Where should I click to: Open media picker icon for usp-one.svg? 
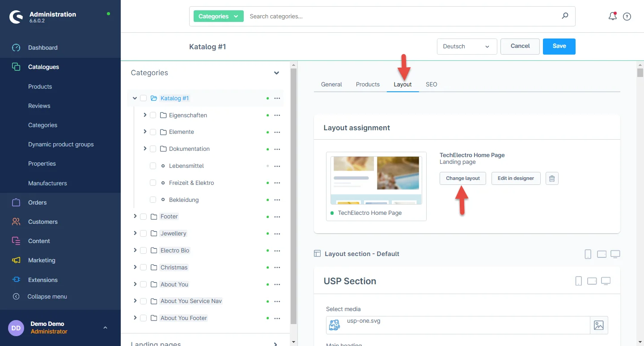599,325
